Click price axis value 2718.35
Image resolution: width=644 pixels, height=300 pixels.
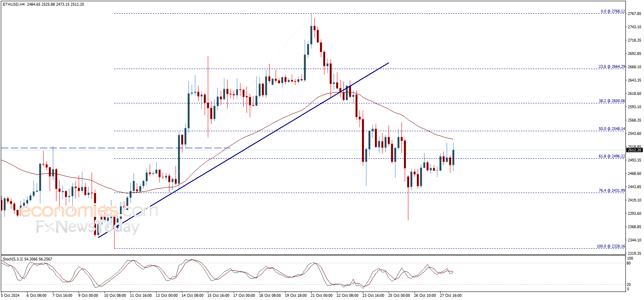(x=634, y=40)
